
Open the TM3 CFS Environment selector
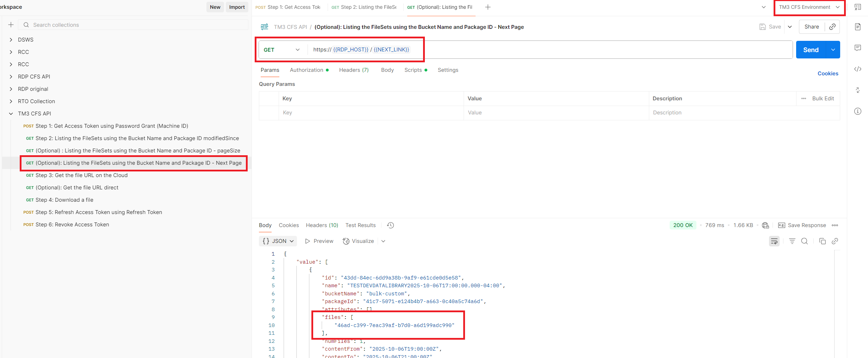809,7
